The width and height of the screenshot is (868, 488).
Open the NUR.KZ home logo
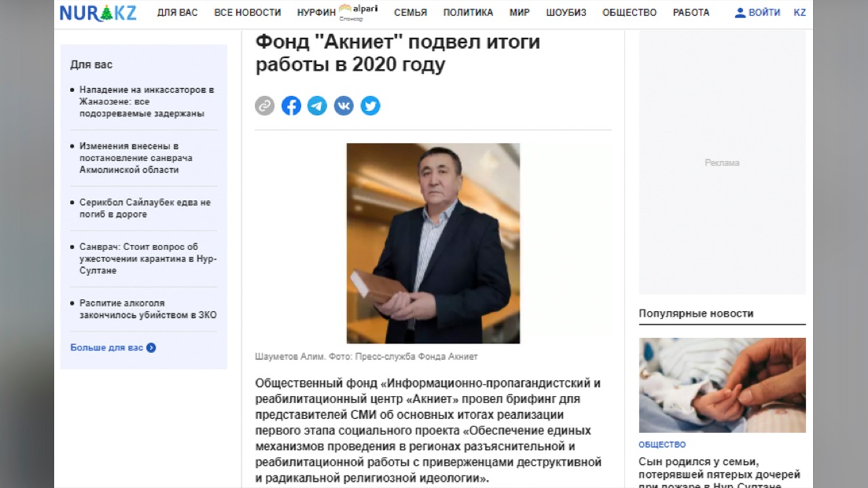pyautogui.click(x=98, y=12)
